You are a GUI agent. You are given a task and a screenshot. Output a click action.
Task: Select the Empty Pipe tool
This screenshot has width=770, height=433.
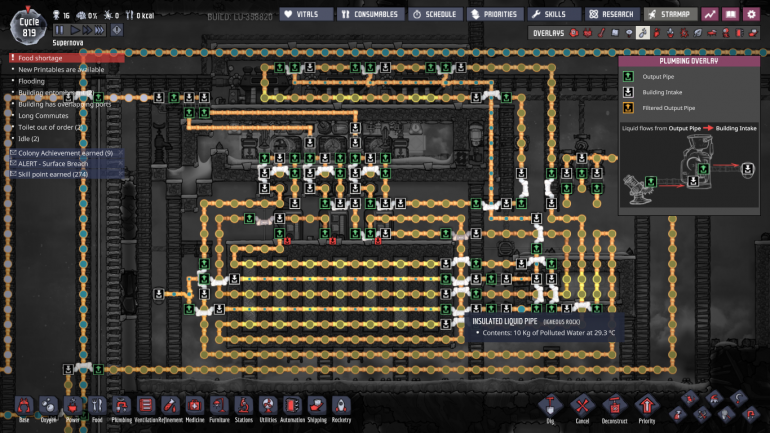click(750, 415)
